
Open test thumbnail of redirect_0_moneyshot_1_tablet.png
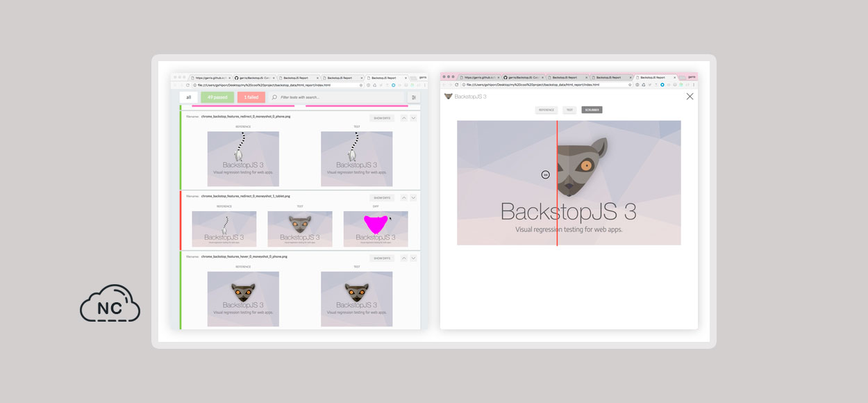300,229
